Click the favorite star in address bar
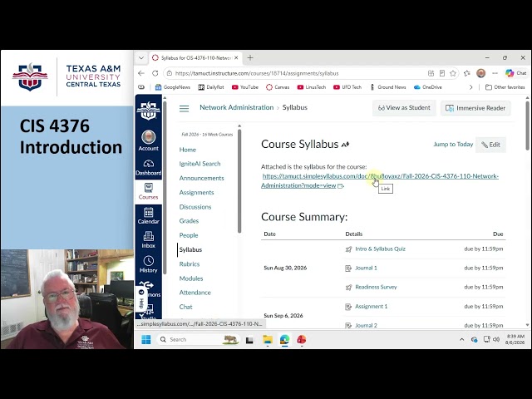This screenshot has height=399, width=532. click(453, 73)
